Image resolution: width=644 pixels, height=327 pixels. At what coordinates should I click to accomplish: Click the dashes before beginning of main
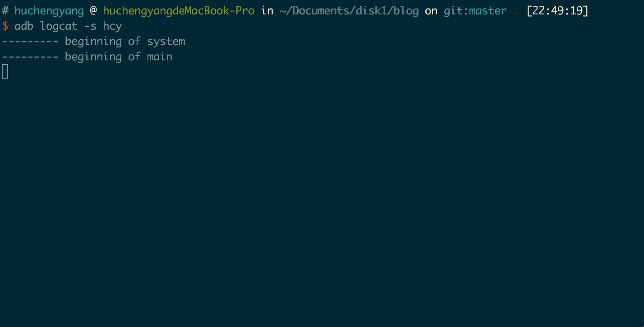pyautogui.click(x=30, y=57)
